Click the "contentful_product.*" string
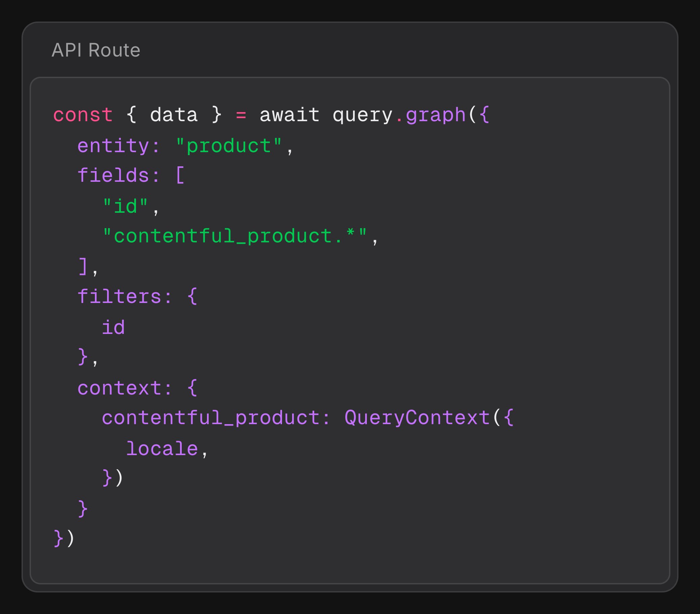This screenshot has height=614, width=700. 235,236
